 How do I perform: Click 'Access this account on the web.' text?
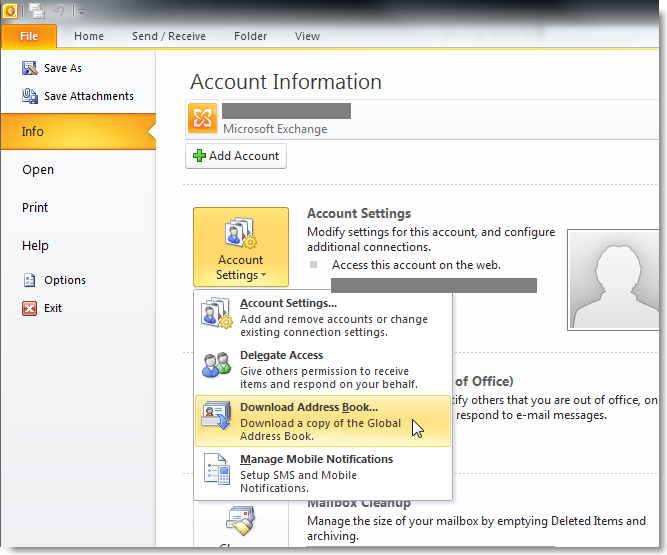(416, 265)
